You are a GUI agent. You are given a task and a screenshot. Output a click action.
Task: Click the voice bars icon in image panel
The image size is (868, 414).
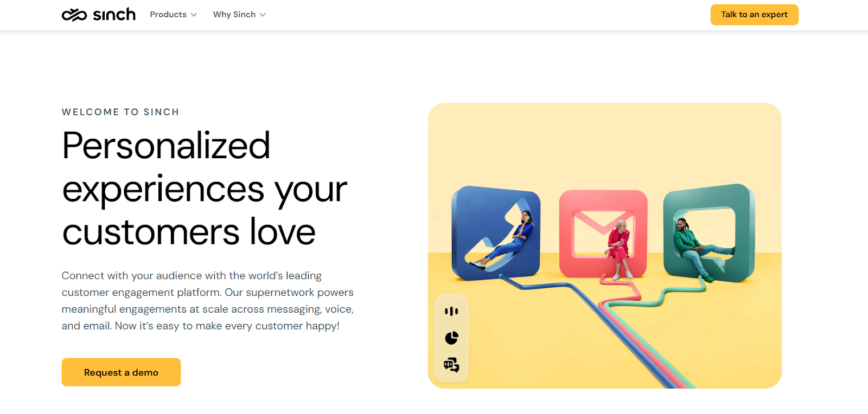point(451,311)
